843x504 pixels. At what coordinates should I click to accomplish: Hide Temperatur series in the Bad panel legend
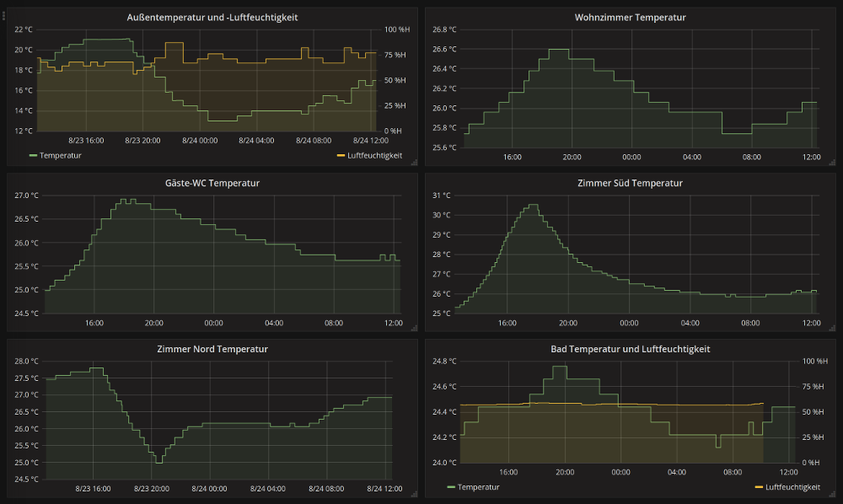point(479,487)
